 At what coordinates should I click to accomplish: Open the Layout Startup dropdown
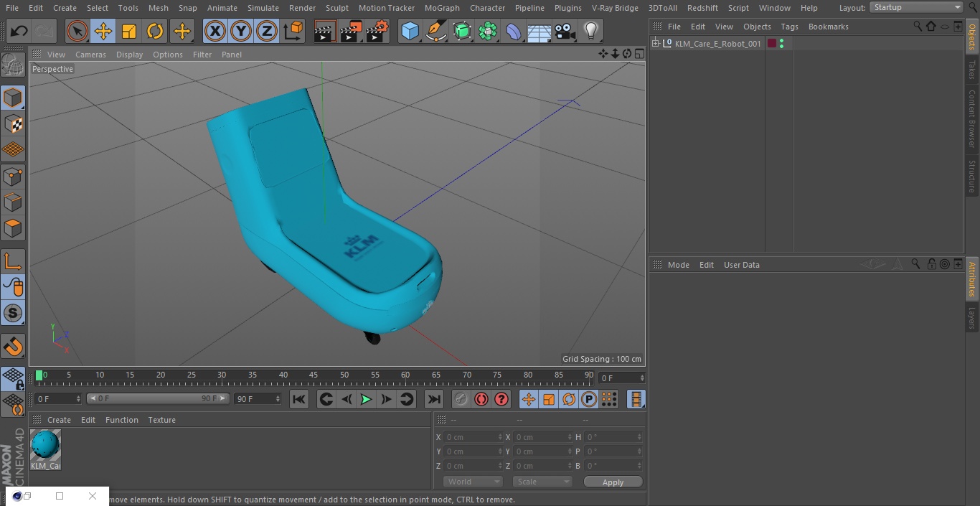(x=917, y=7)
